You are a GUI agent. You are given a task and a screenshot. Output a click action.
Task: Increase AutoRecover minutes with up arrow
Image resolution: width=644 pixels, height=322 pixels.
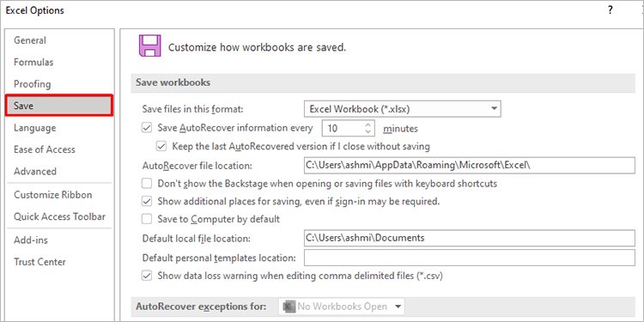368,125
